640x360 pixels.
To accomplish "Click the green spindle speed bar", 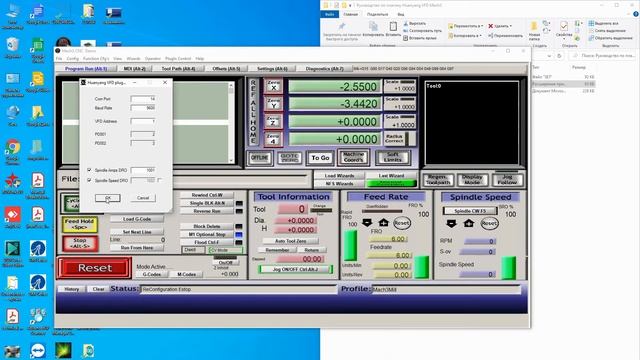I will point(509,268).
